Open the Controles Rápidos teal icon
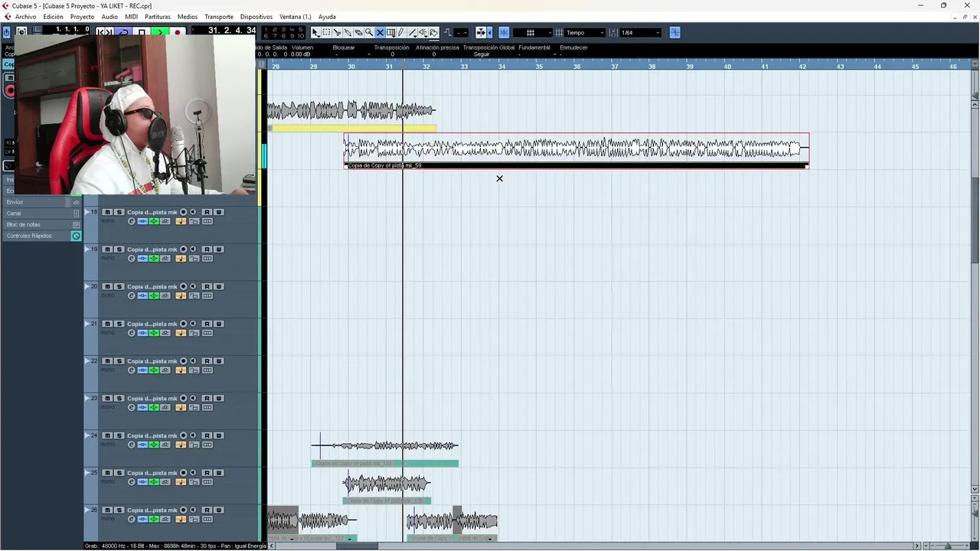 click(x=76, y=236)
